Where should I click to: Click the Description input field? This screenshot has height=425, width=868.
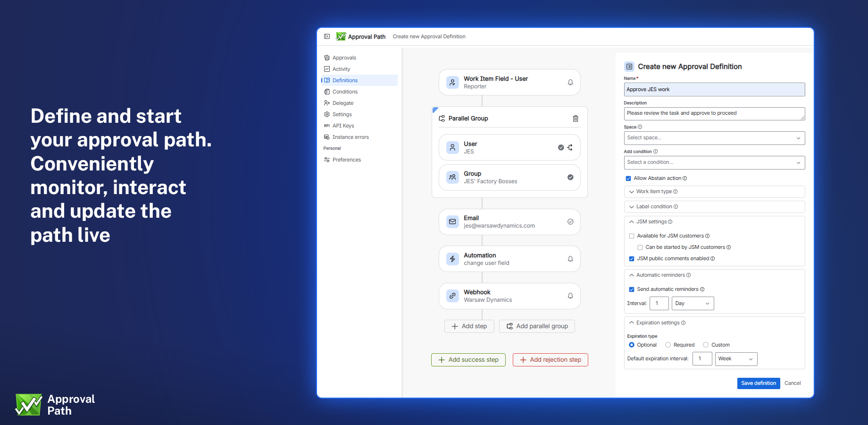pyautogui.click(x=714, y=113)
